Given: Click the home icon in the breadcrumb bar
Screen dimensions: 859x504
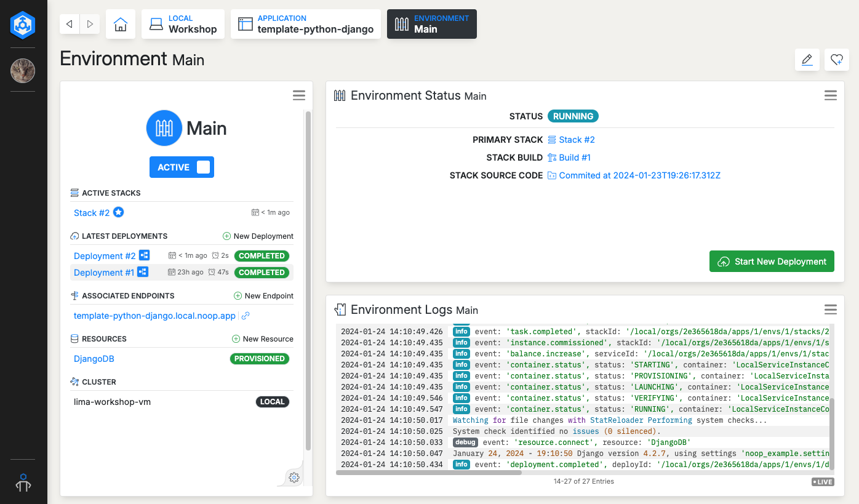Looking at the screenshot, I should [x=120, y=23].
